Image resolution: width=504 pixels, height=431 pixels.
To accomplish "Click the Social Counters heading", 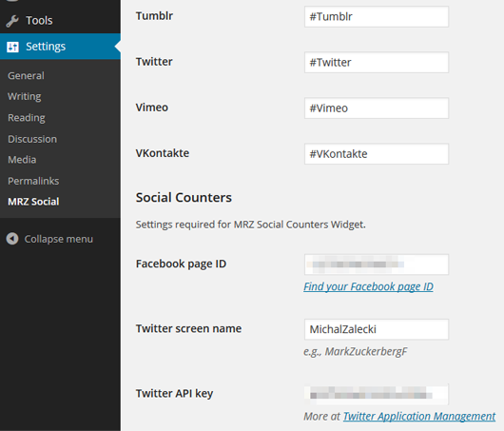I will [x=184, y=197].
